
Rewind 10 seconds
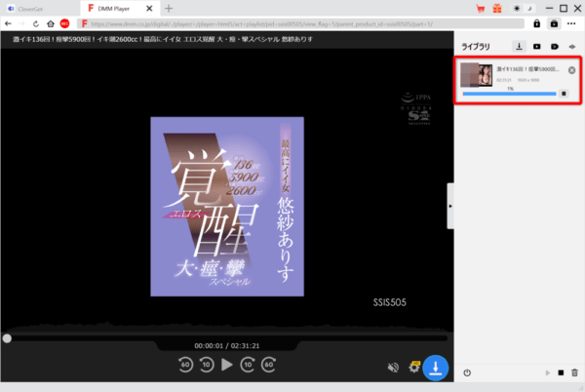207,365
